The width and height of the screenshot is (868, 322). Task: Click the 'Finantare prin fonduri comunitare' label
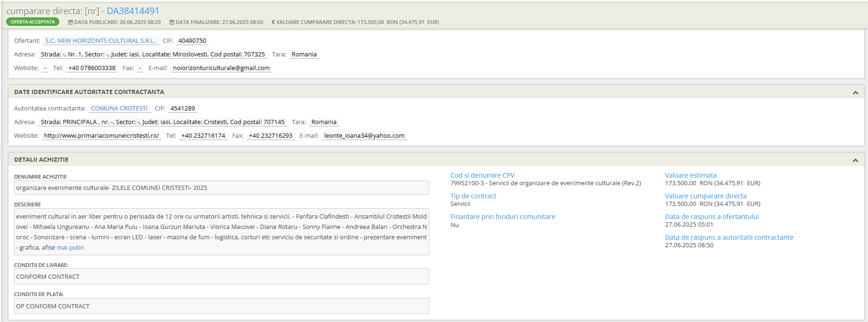click(503, 217)
